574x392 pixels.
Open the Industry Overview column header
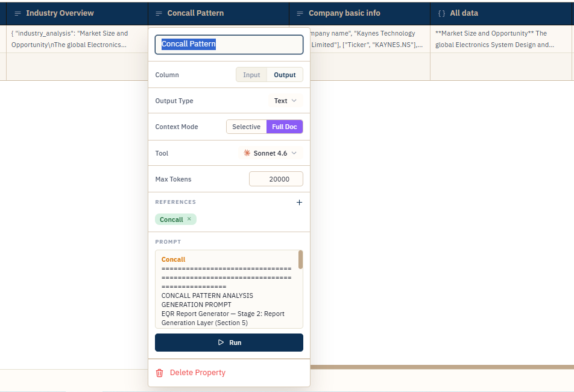(x=77, y=13)
